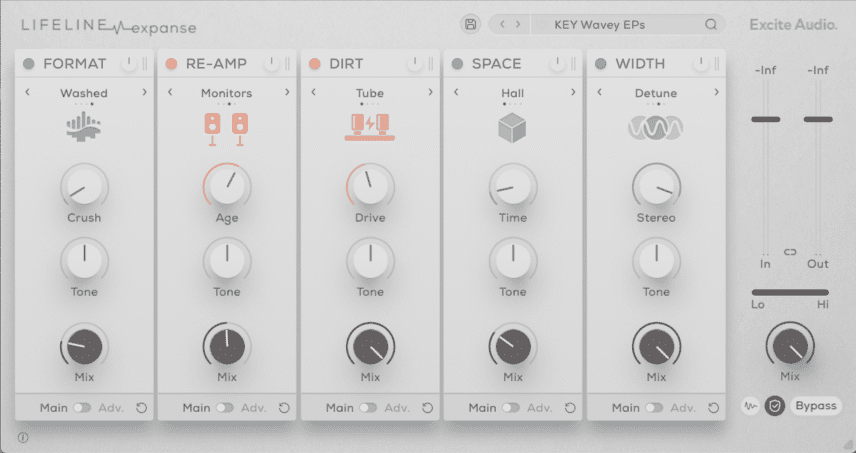The height and width of the screenshot is (453, 856).
Task: Grab the DIRT module drag handle
Action: click(431, 64)
